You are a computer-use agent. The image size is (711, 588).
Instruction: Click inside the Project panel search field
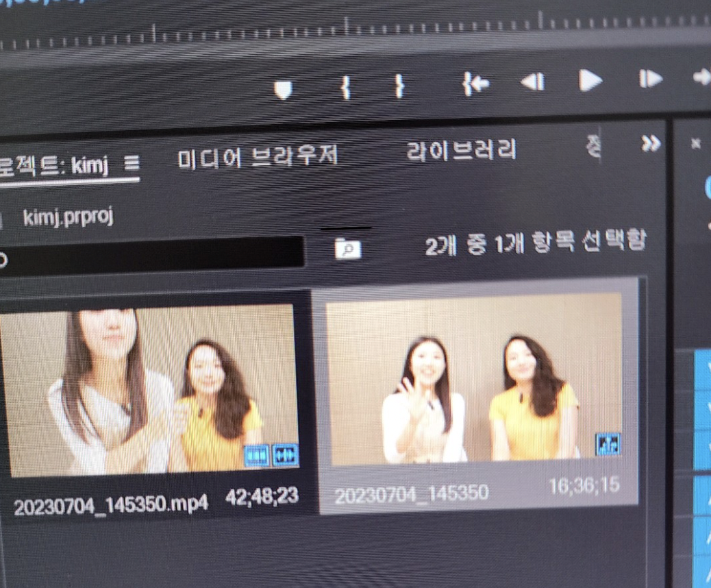point(151,250)
